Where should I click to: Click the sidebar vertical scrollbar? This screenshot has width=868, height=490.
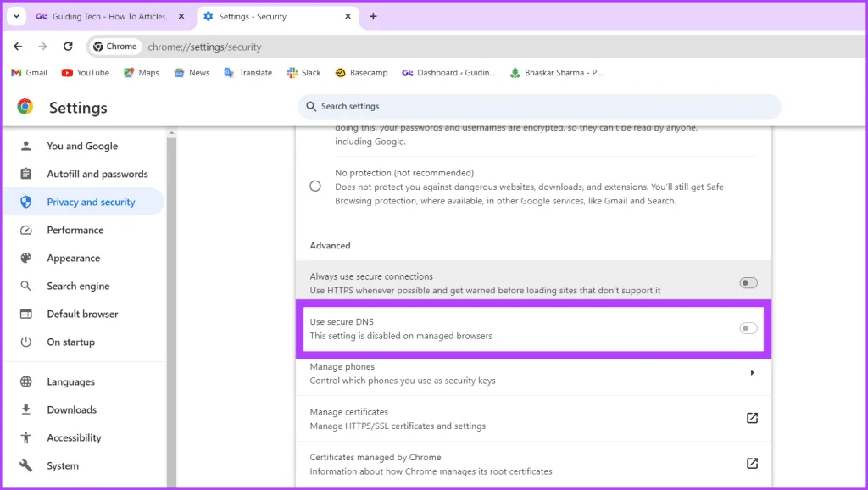(171, 305)
